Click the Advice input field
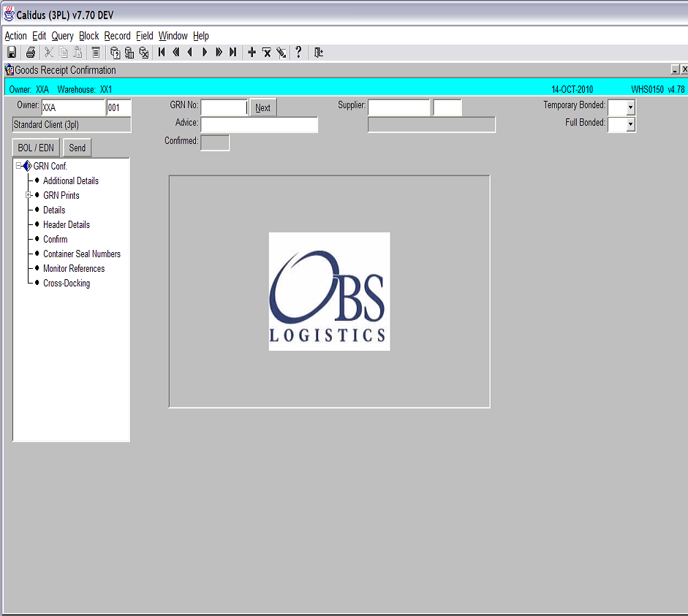688x616 pixels. coord(259,124)
